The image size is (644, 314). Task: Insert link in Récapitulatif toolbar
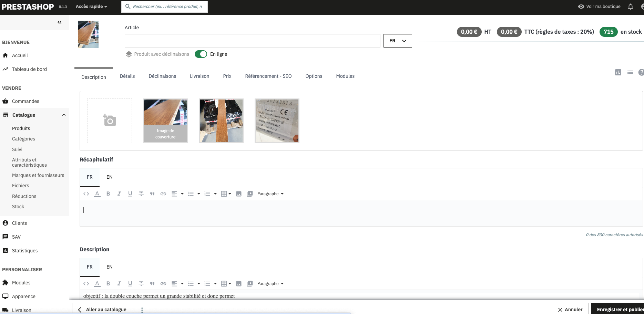163,194
